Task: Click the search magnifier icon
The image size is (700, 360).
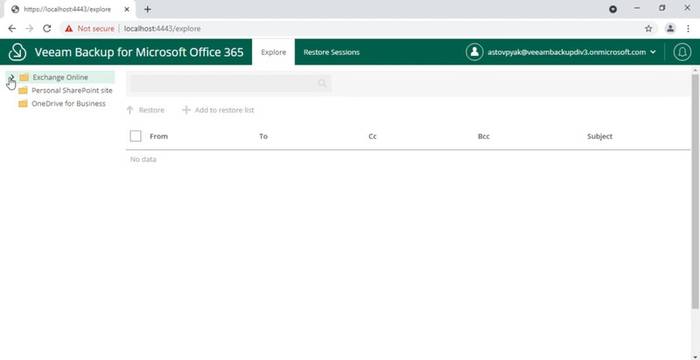Action: 322,84
